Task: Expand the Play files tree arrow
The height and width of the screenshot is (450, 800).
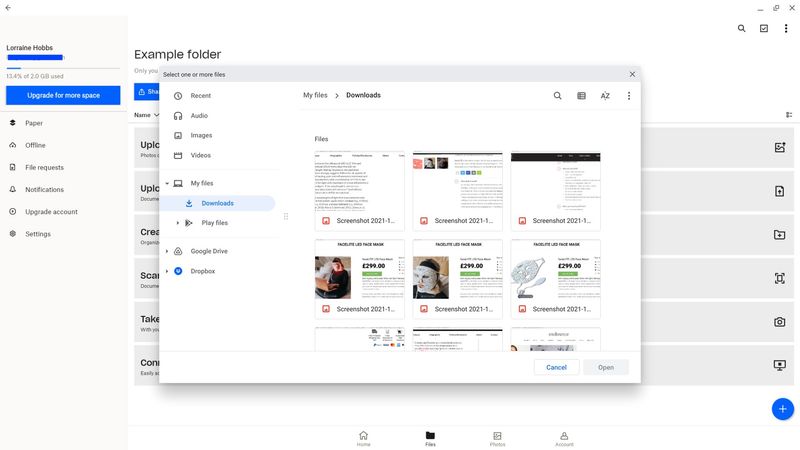Action: [x=178, y=223]
